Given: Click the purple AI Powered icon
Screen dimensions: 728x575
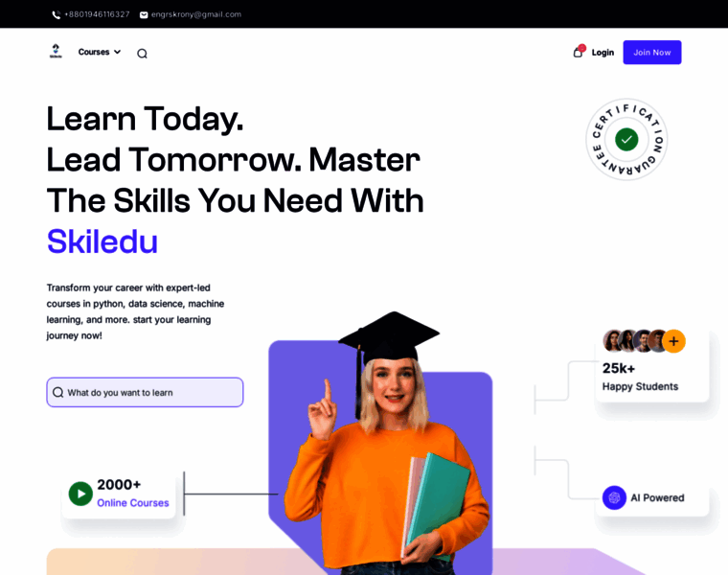Looking at the screenshot, I should tap(614, 498).
